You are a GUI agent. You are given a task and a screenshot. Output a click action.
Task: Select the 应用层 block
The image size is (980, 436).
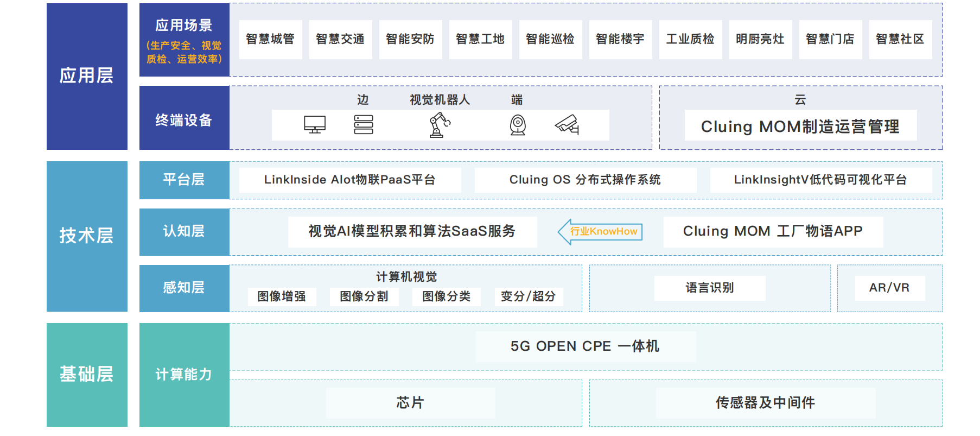tap(87, 77)
